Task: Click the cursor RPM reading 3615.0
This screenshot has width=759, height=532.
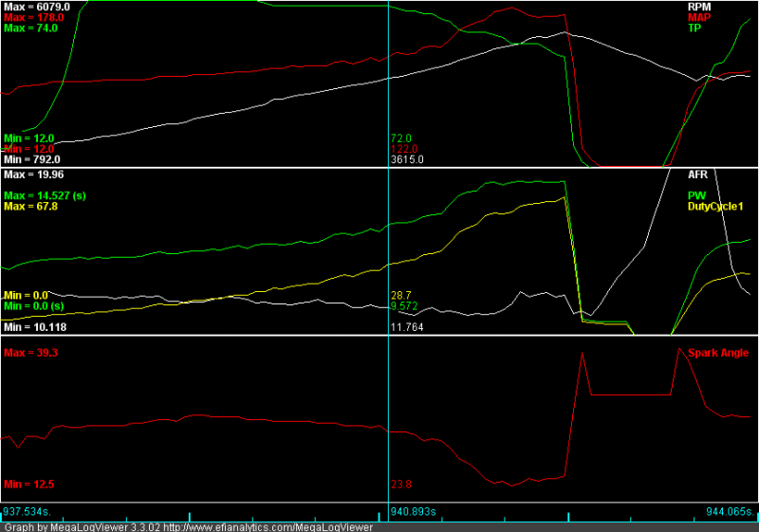Action: [x=407, y=159]
